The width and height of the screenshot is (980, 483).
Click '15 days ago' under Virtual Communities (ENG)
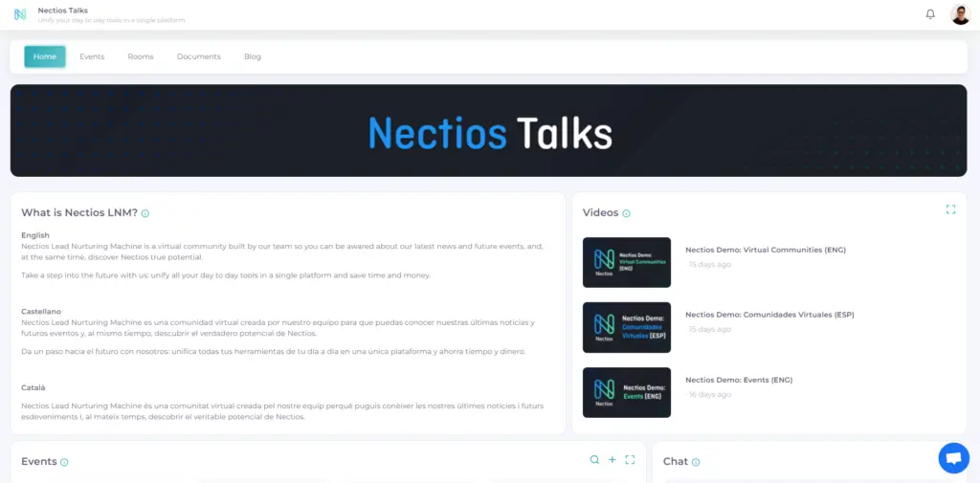[709, 264]
